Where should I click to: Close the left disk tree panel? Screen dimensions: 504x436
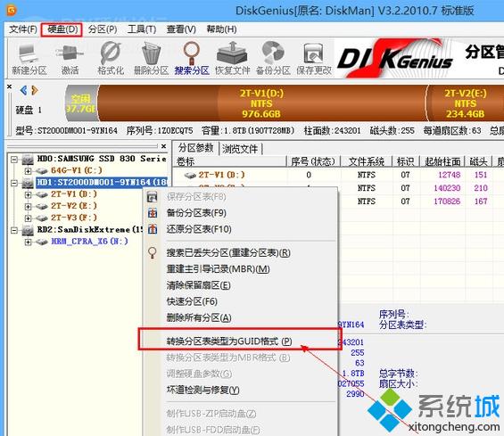tap(163, 146)
